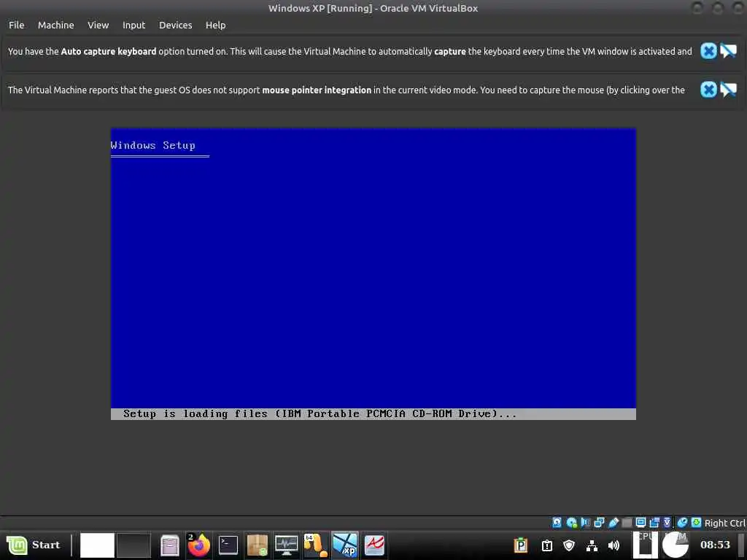Click the audio indicator in VirtualBox status bar

pos(586,523)
